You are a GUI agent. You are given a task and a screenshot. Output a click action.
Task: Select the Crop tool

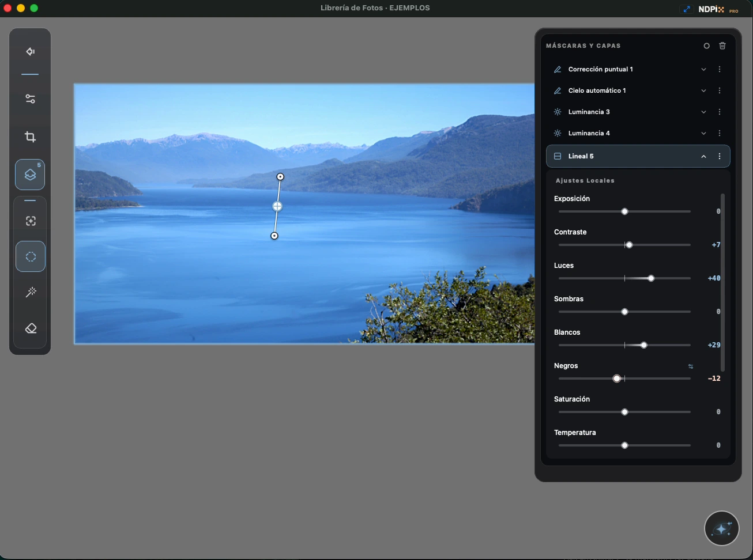tap(31, 137)
